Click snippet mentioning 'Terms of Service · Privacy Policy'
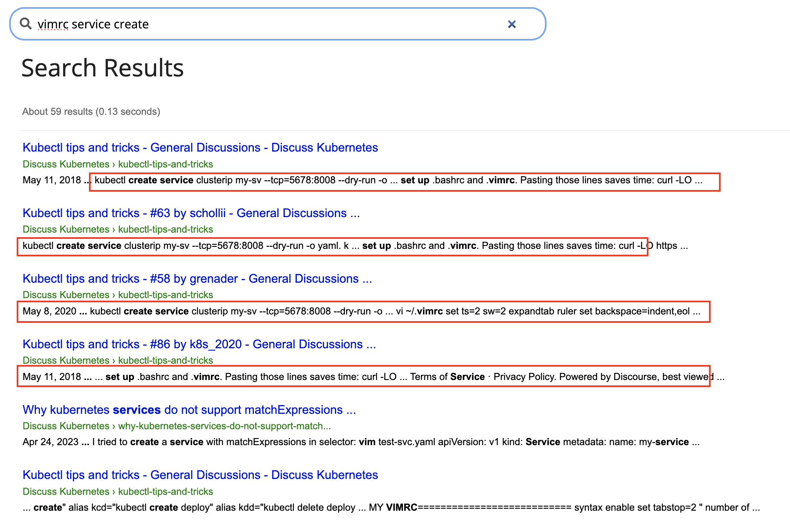Image resolution: width=790 pixels, height=532 pixels. pos(374,377)
